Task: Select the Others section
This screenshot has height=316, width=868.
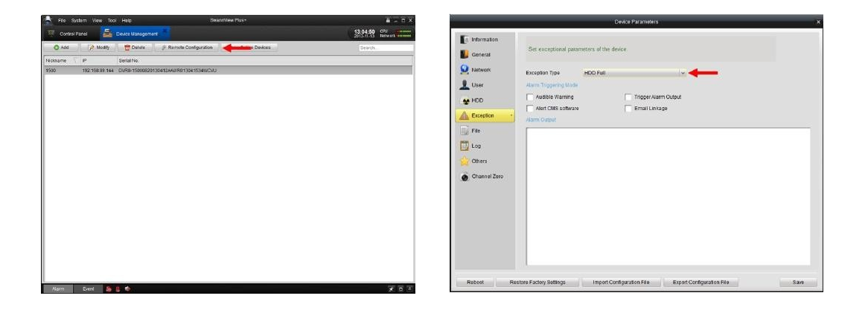Action: [480, 161]
